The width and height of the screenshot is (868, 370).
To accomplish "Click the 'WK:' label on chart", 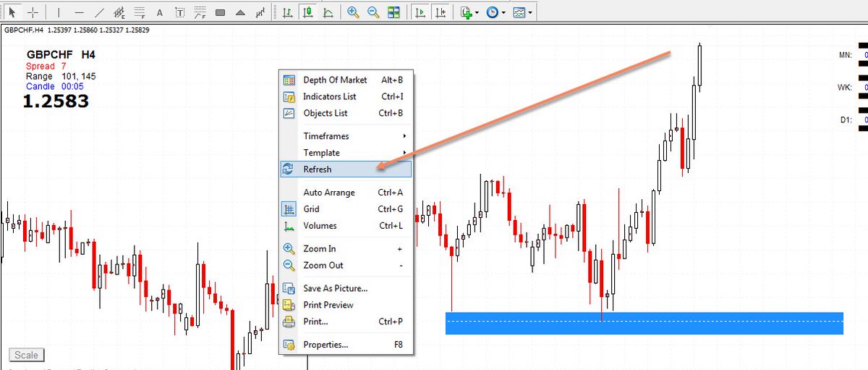I will [x=845, y=88].
